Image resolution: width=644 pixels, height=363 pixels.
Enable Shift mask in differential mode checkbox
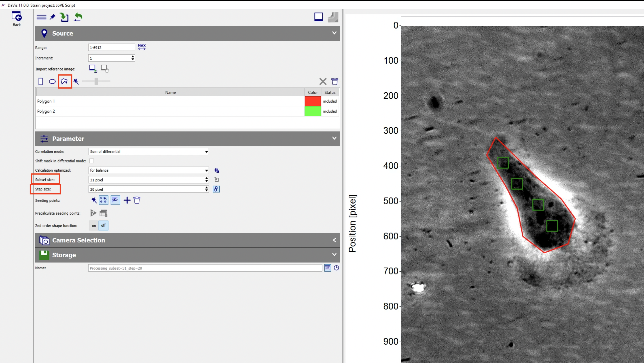point(92,161)
